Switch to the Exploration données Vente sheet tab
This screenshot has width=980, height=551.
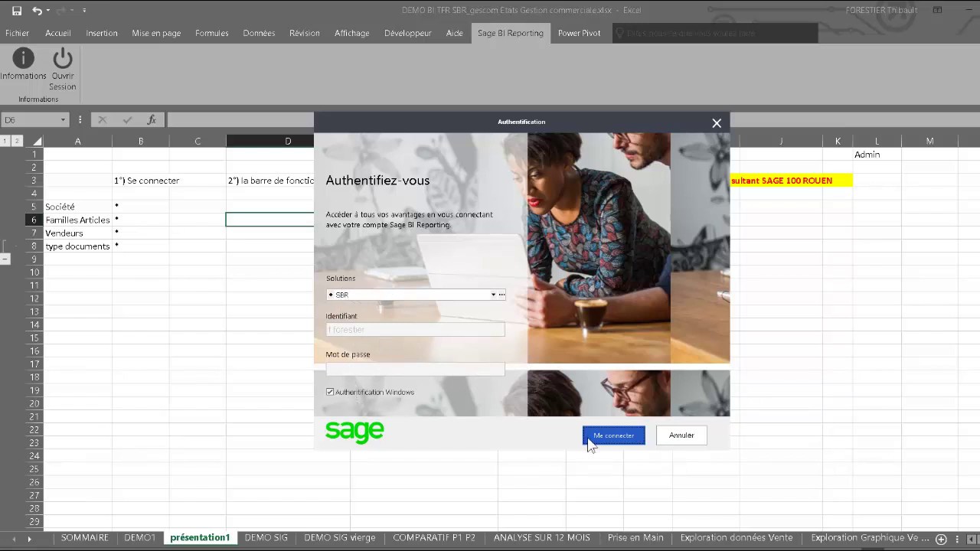737,537
